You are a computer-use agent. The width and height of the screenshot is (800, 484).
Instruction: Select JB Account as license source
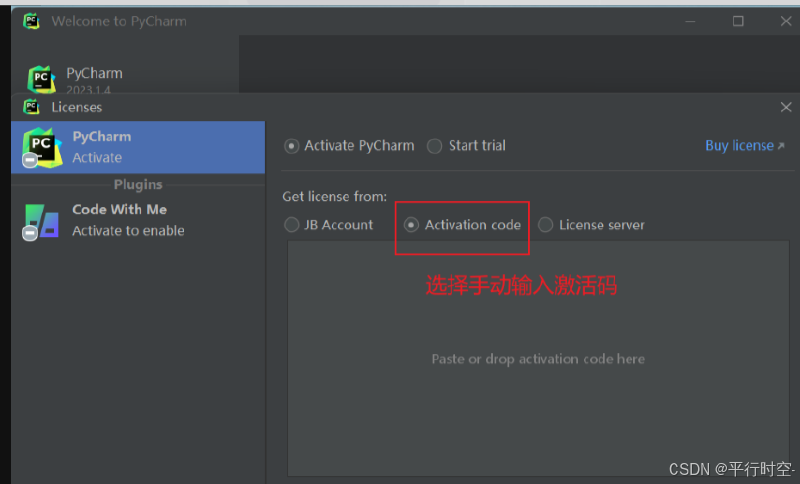point(291,225)
